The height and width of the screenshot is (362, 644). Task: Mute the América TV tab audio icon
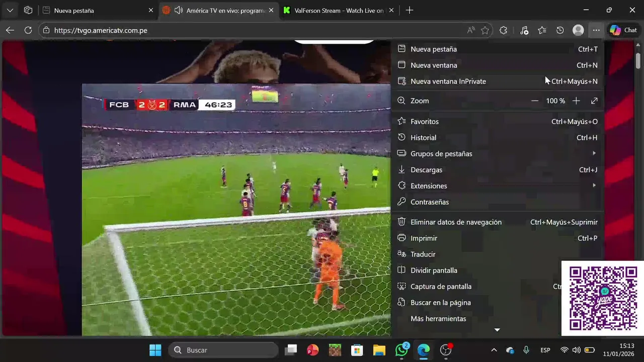(x=178, y=10)
